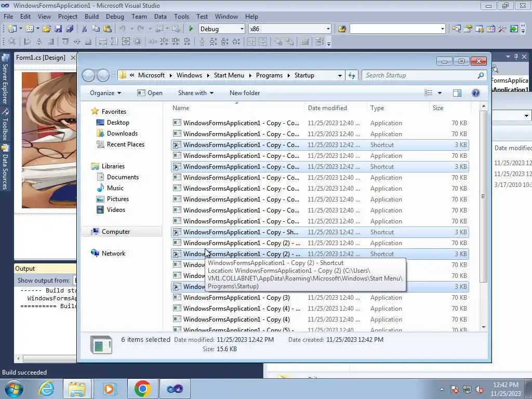This screenshot has width=532, height=399.
Task: Click the Save All icon
Action: click(70, 29)
